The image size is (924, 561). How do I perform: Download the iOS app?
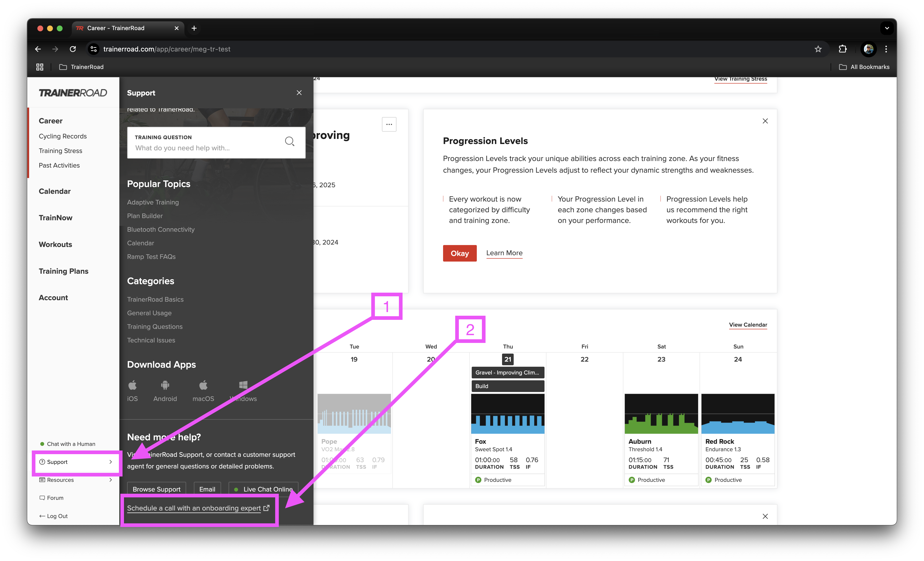[x=132, y=391]
